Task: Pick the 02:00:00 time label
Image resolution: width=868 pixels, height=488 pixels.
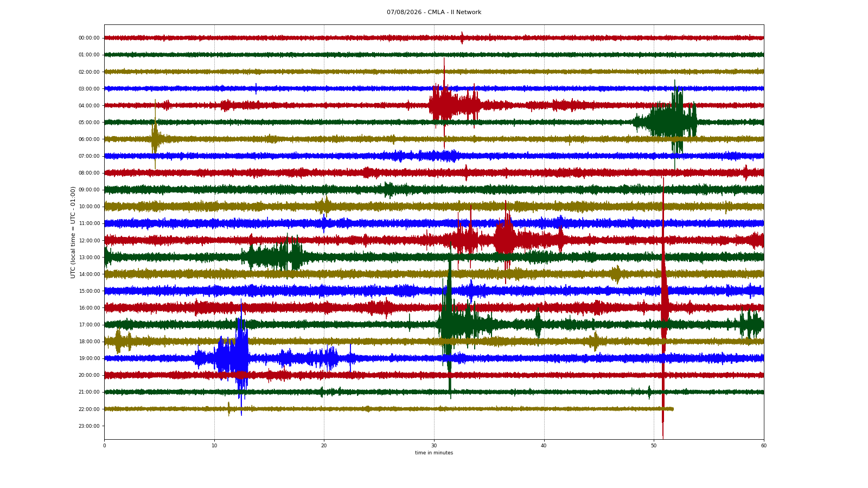Action: coord(89,72)
